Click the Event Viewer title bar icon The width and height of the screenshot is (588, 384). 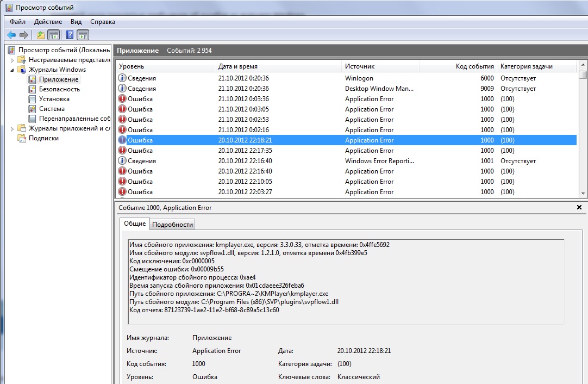pyautogui.click(x=9, y=8)
